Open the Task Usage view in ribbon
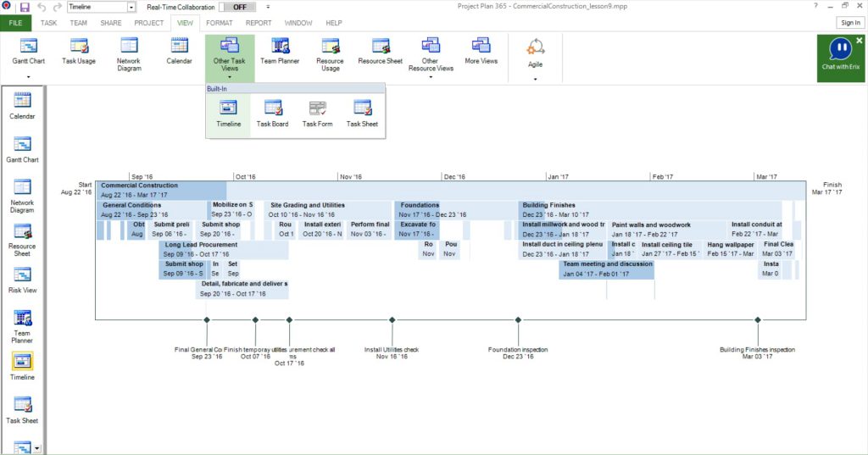The height and width of the screenshot is (455, 868). tap(79, 51)
